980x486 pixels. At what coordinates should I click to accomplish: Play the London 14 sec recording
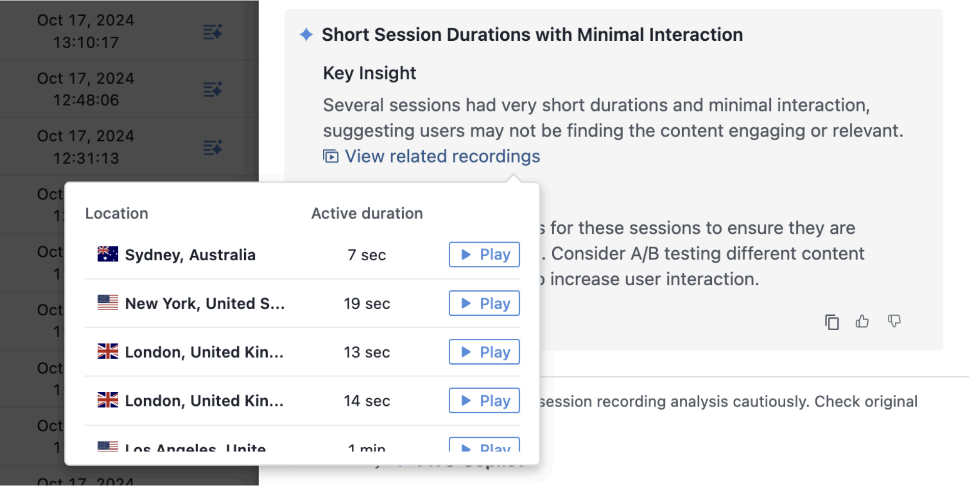click(x=484, y=400)
